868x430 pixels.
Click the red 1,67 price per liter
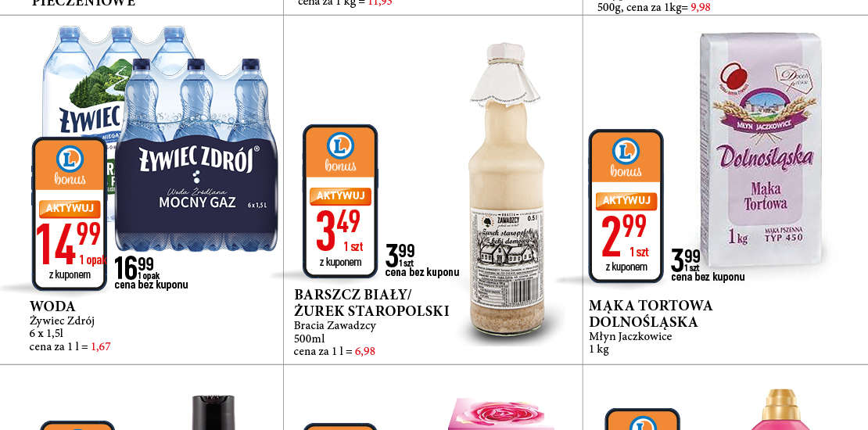click(x=101, y=347)
